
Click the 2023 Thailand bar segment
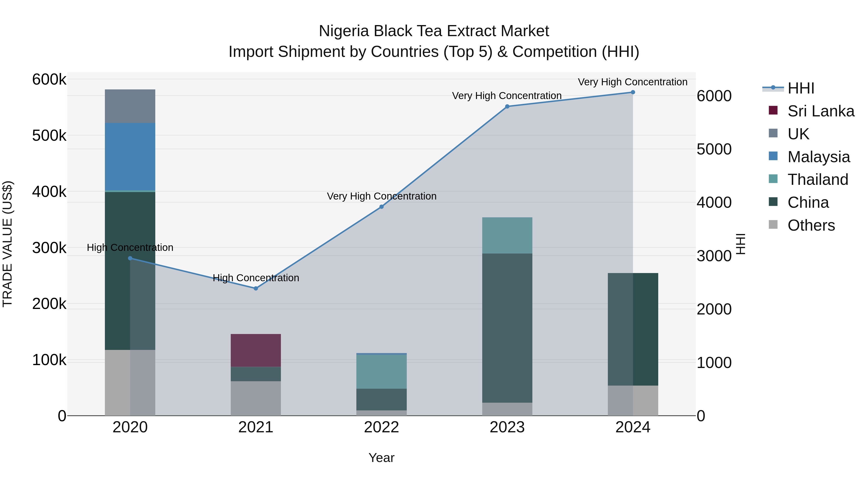(x=507, y=235)
